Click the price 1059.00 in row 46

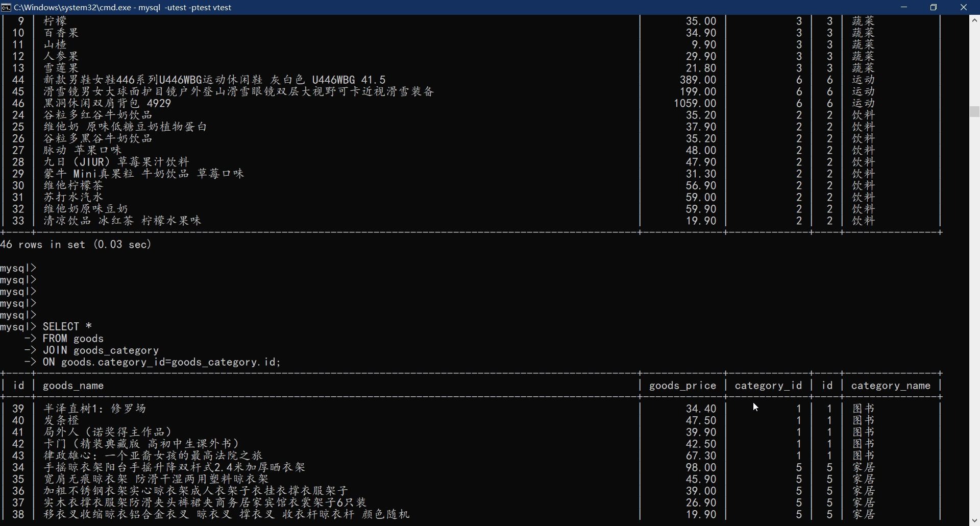click(695, 103)
